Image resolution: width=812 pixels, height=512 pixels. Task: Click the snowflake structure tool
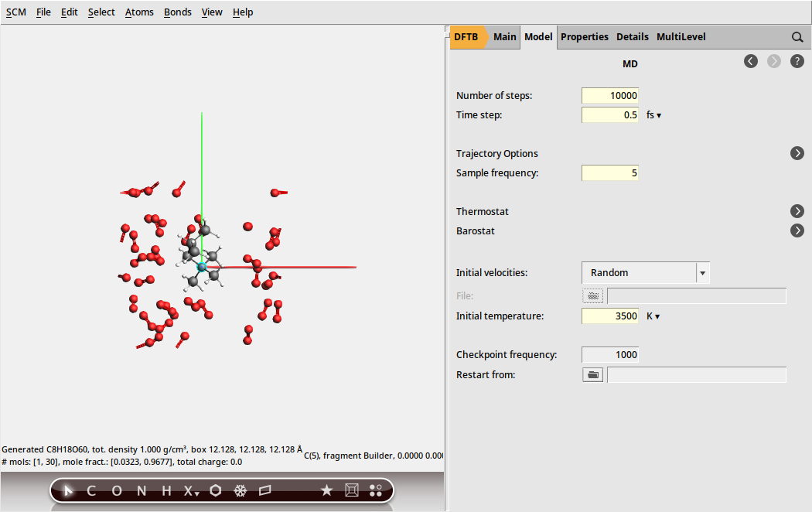coord(240,490)
